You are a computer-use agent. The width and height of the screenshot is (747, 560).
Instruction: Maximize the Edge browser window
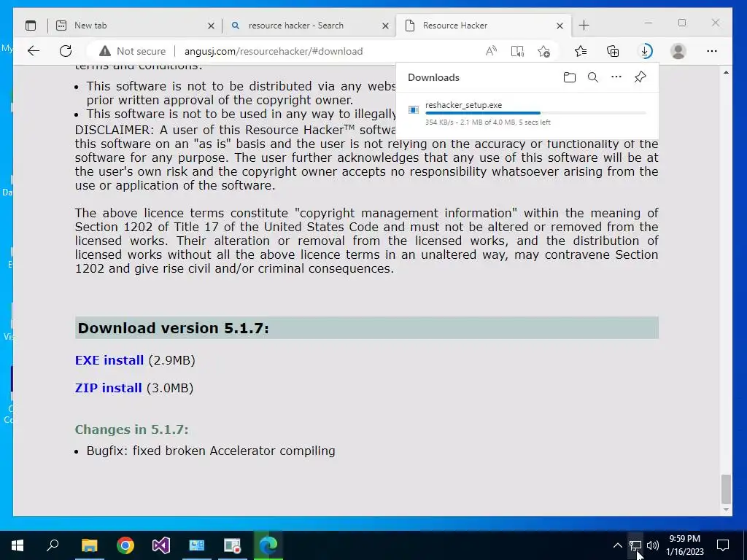tap(682, 23)
